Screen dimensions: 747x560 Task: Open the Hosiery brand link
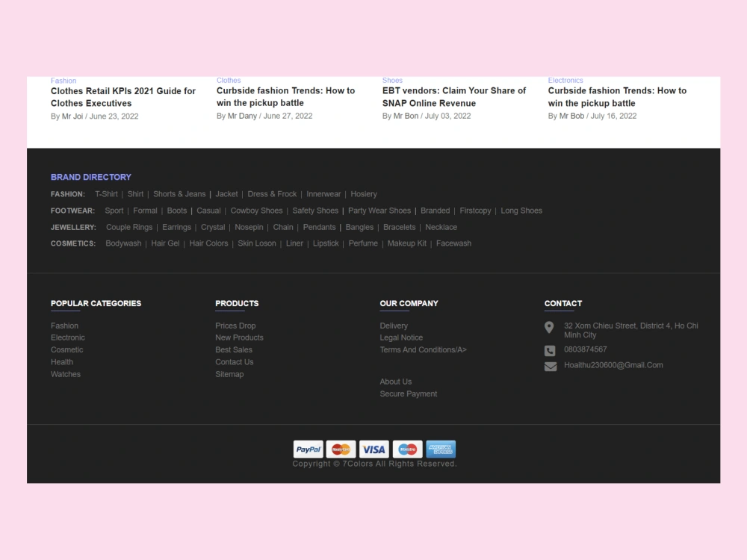[x=364, y=194]
